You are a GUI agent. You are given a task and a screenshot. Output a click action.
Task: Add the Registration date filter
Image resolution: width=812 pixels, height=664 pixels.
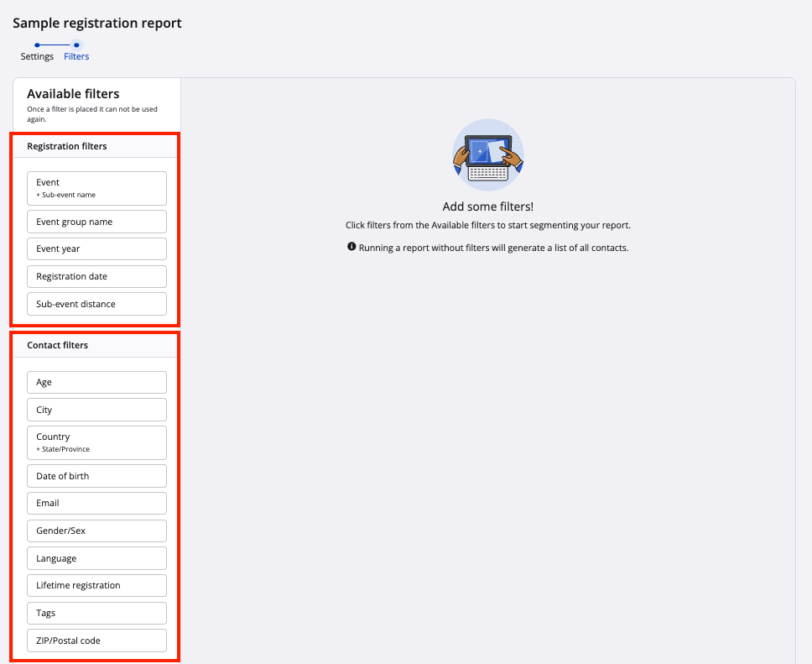tap(96, 276)
